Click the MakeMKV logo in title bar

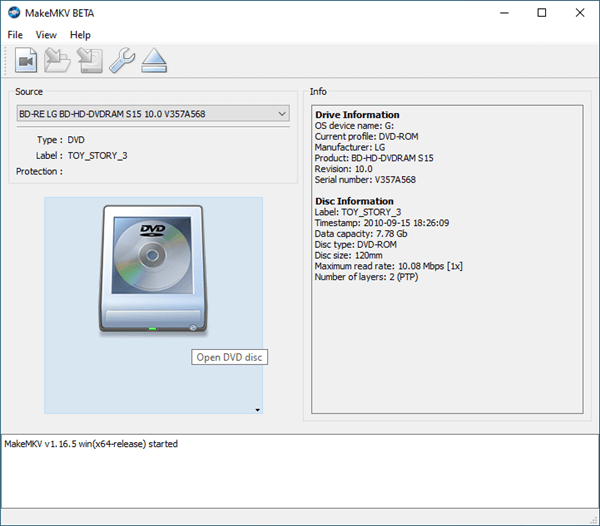(x=14, y=13)
